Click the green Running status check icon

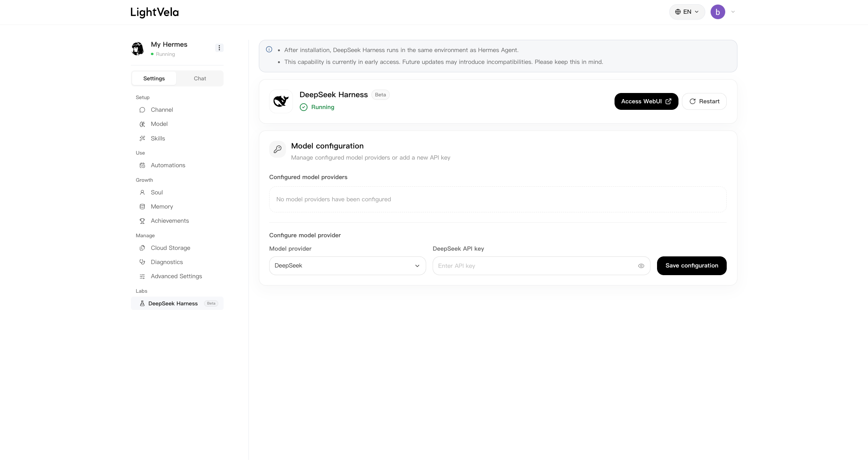(x=304, y=107)
